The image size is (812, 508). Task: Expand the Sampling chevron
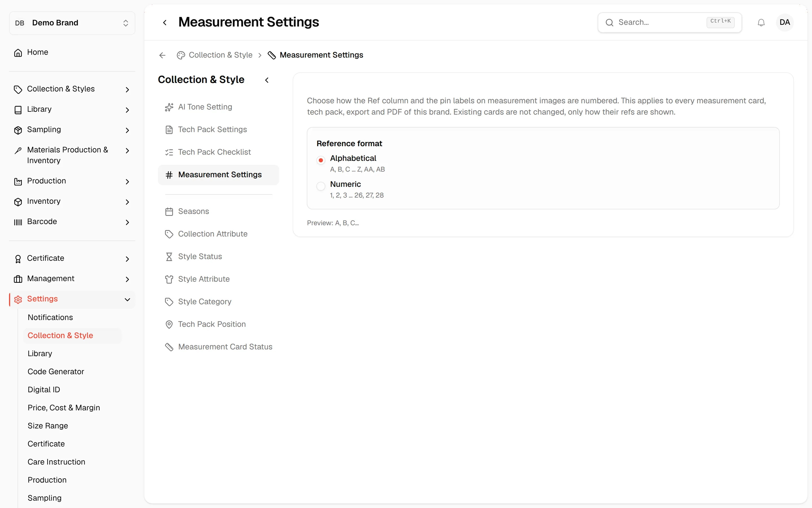127,130
